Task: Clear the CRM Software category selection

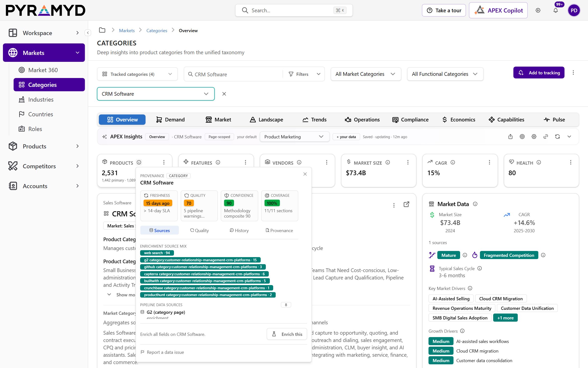Action: click(224, 94)
